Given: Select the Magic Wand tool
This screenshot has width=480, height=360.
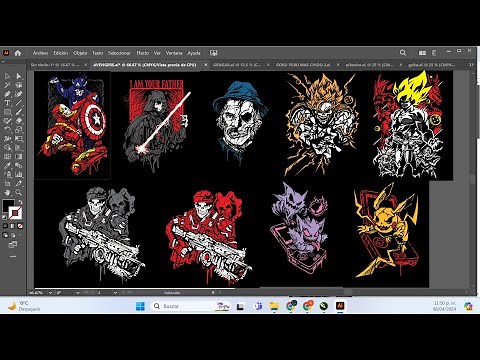Looking at the screenshot, I should click(x=7, y=85).
